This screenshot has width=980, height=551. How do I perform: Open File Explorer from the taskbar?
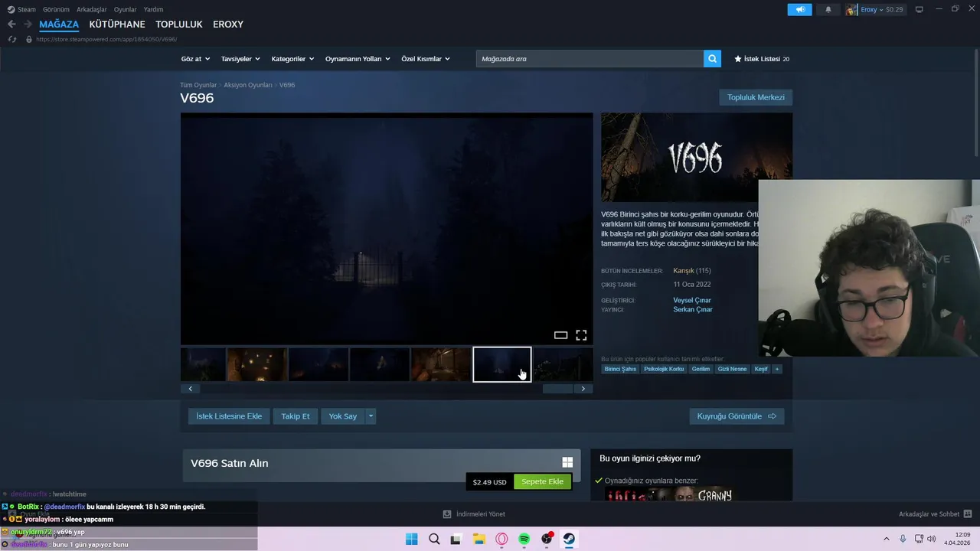point(479,539)
